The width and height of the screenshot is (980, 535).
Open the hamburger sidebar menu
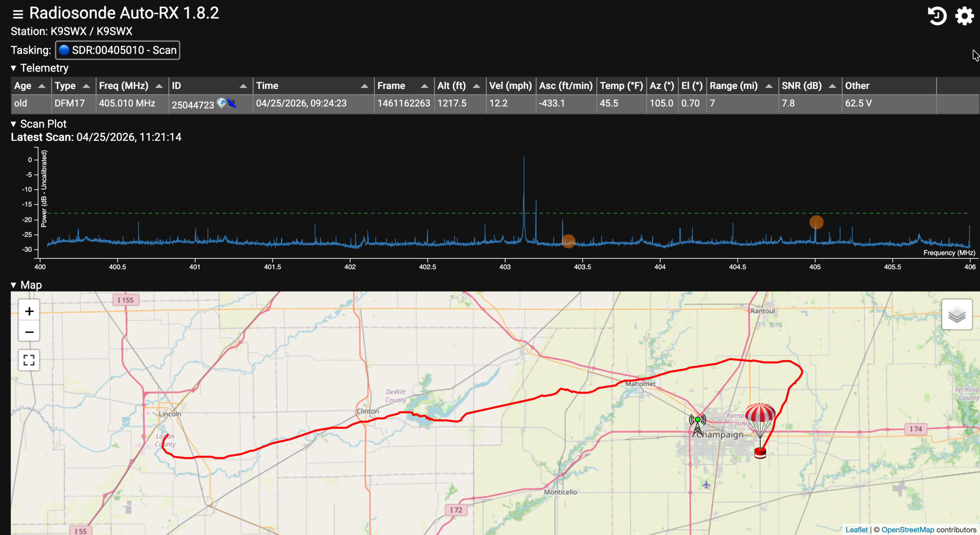[18, 14]
